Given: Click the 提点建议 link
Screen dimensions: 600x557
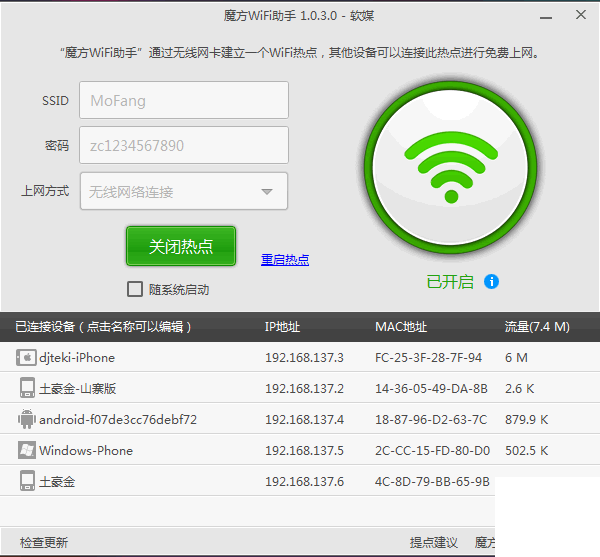Looking at the screenshot, I should pyautogui.click(x=434, y=542).
